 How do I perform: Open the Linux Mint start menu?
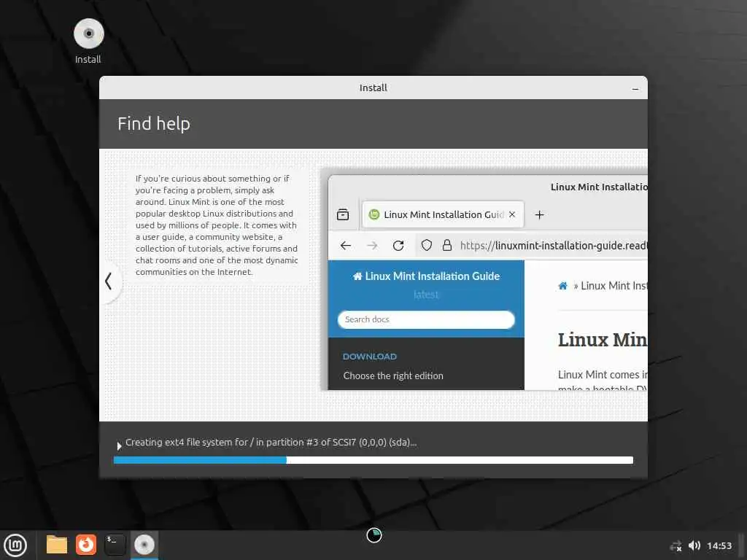pos(15,545)
